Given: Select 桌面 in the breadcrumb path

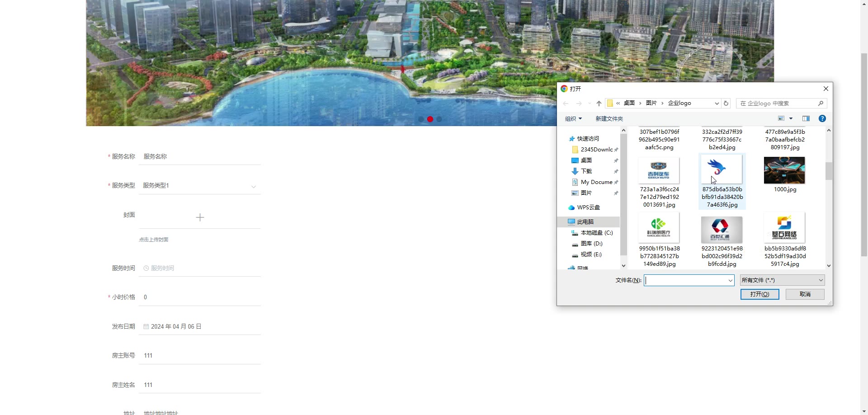Looking at the screenshot, I should (629, 103).
